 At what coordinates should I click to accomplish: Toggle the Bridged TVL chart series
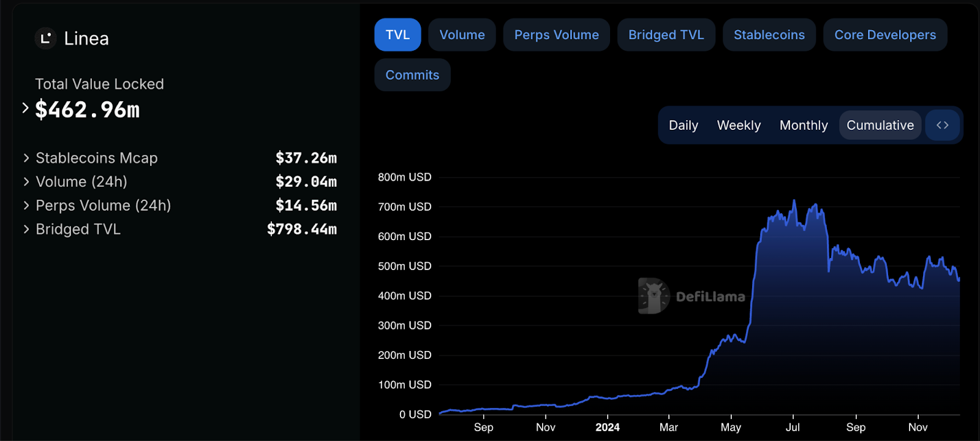point(666,35)
